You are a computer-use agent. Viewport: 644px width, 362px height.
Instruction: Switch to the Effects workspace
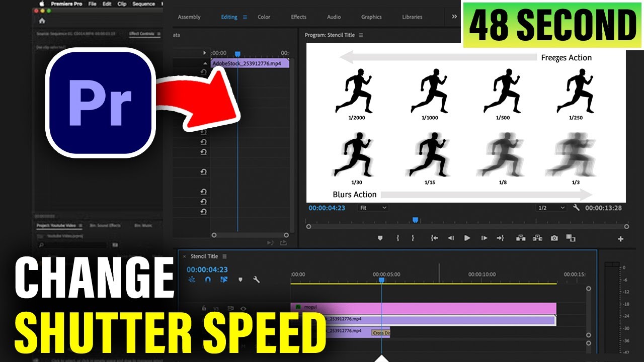[x=298, y=17]
